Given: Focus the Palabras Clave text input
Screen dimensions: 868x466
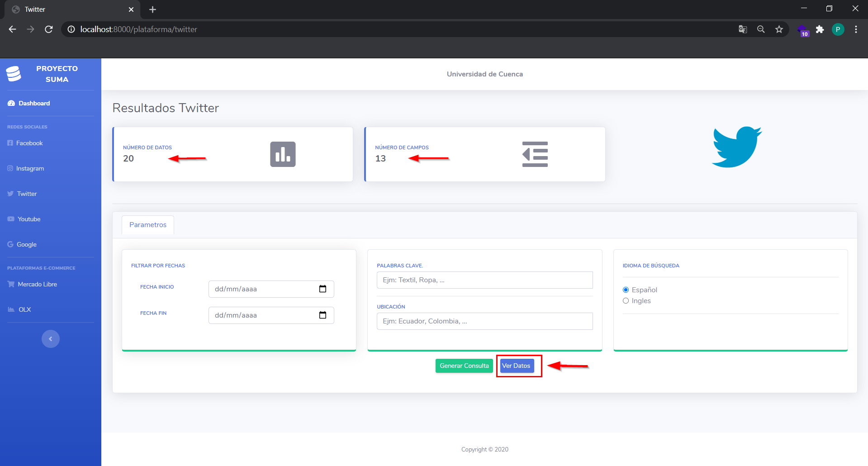Looking at the screenshot, I should (x=485, y=280).
